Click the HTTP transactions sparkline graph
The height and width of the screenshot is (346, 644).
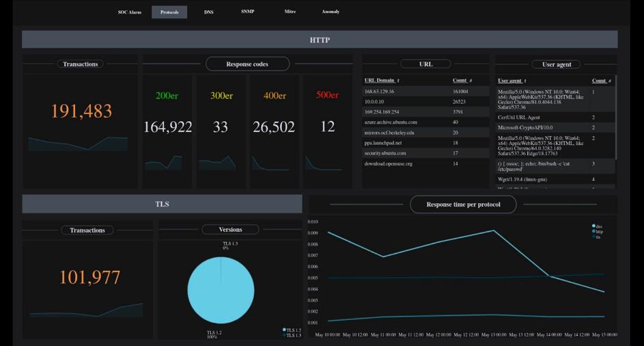coord(78,143)
